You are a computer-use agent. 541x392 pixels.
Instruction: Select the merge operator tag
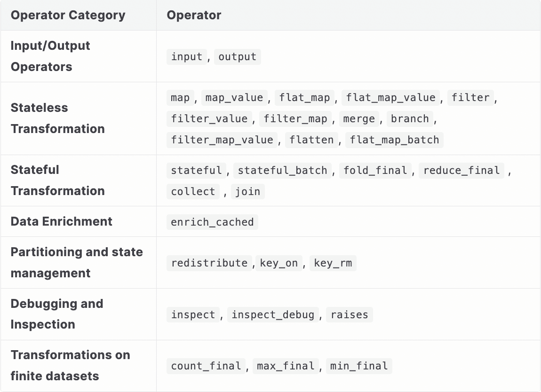point(359,119)
